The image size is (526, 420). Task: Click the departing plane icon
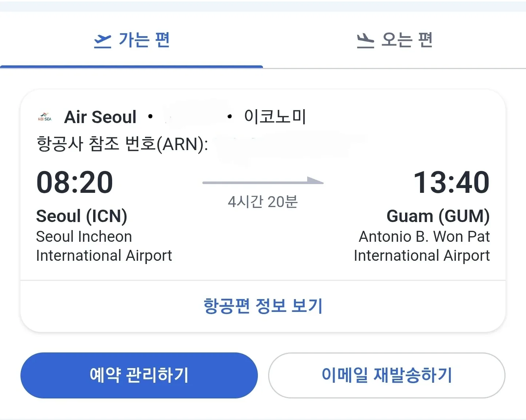103,41
